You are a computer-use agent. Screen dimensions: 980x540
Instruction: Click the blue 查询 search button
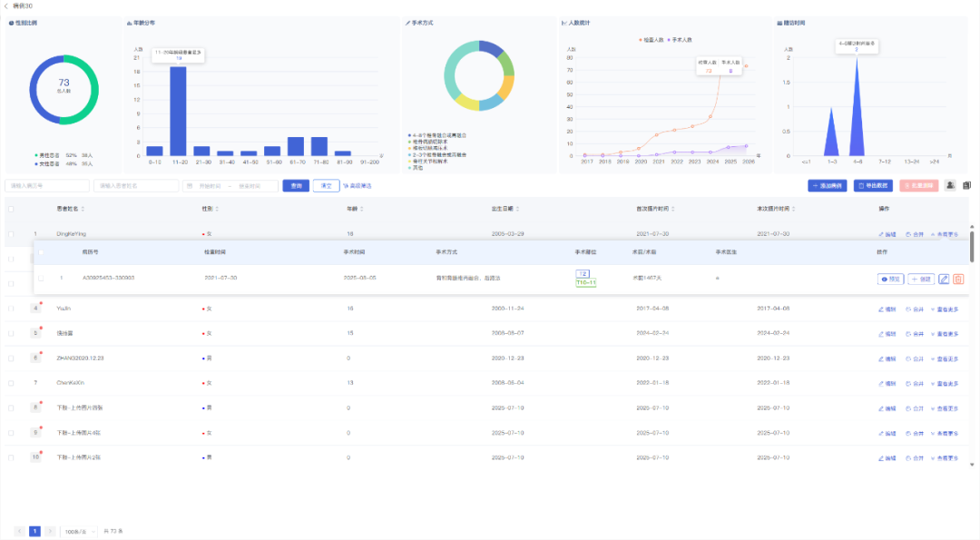[296, 186]
